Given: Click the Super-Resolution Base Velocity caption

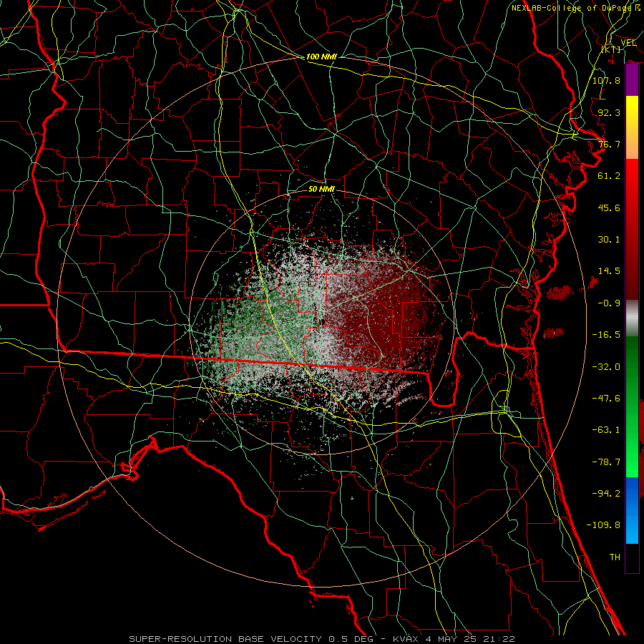Looking at the screenshot, I should [x=321, y=639].
